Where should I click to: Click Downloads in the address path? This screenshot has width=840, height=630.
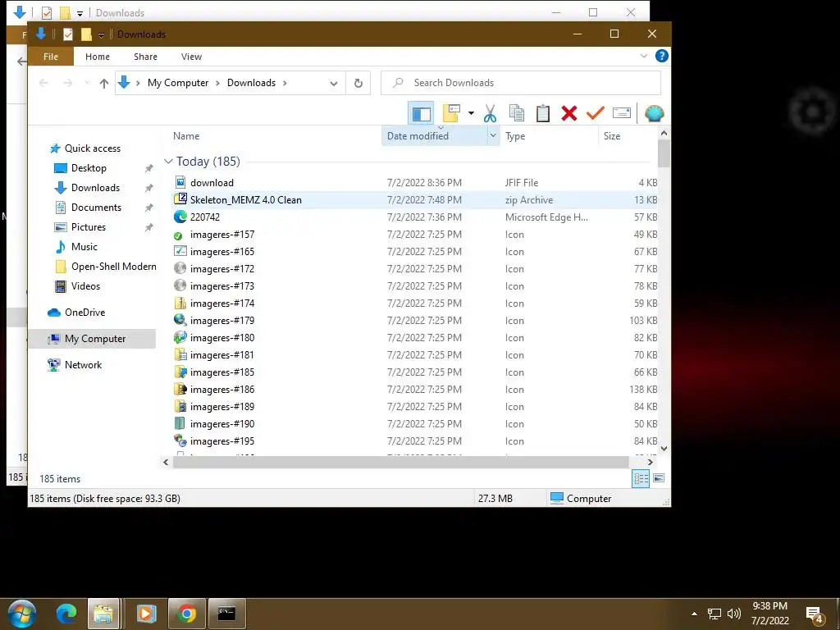[251, 83]
